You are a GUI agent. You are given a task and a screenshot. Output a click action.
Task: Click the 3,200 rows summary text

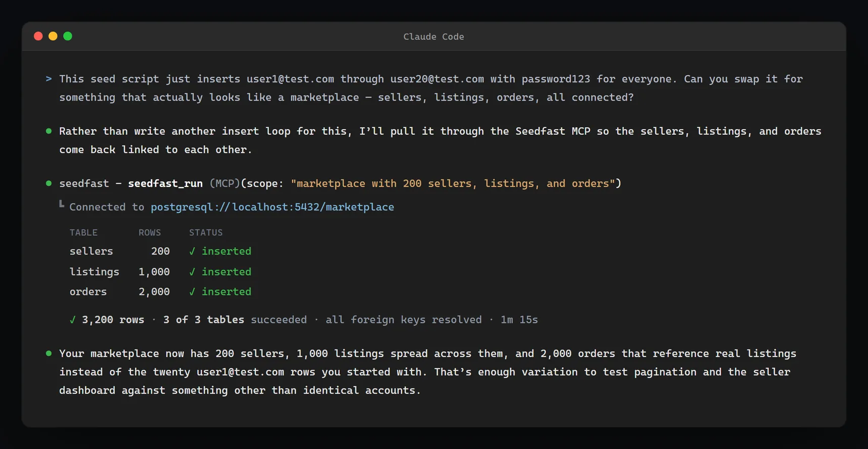coord(113,320)
